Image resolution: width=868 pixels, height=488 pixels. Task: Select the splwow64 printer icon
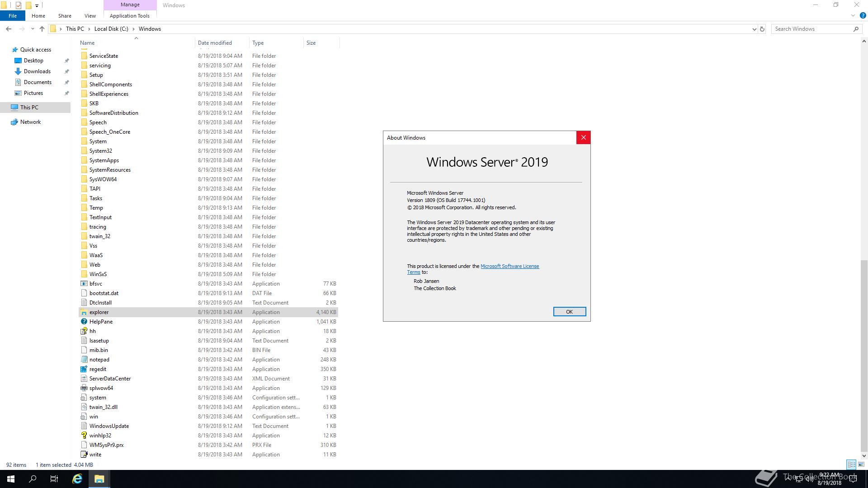click(84, 388)
